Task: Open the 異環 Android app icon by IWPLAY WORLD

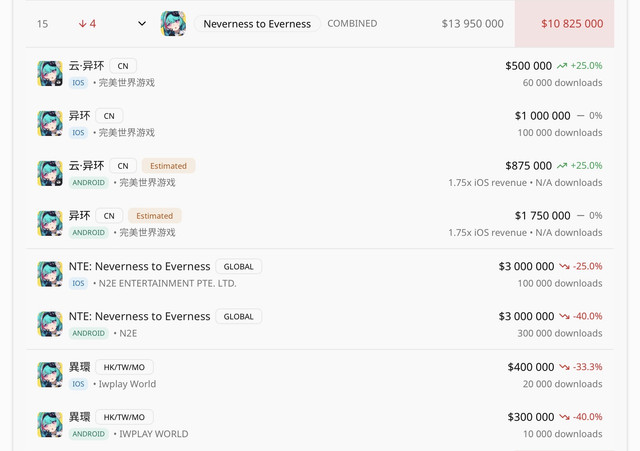Action: (x=50, y=424)
